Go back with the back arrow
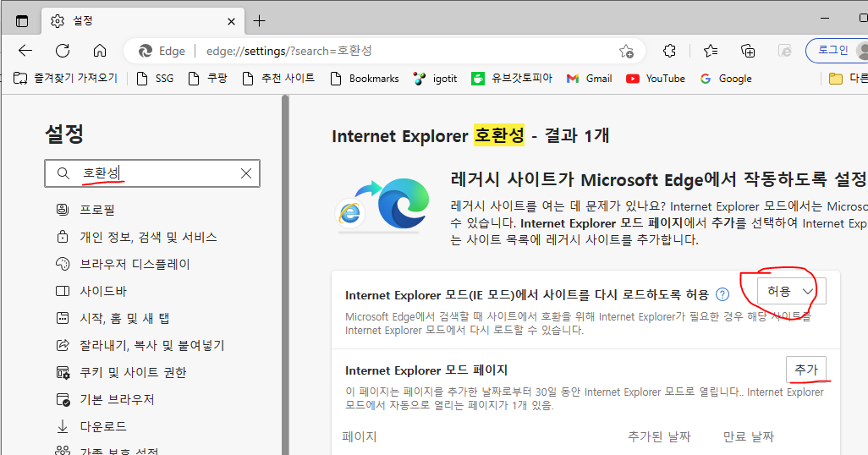This screenshot has height=455, width=868. [x=25, y=51]
